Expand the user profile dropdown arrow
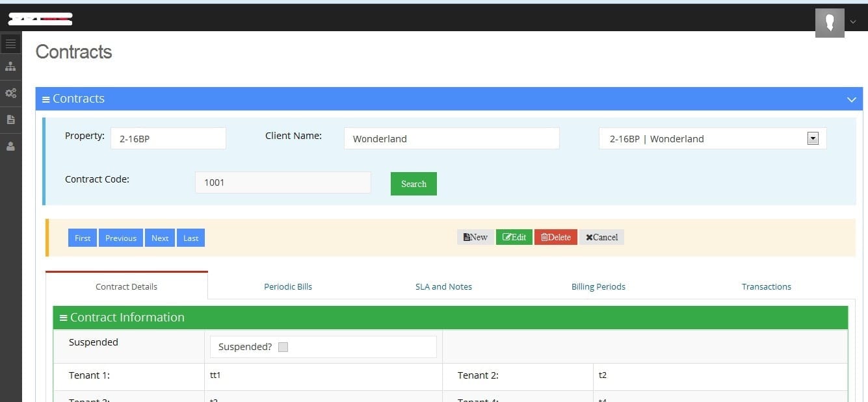The image size is (868, 402). (853, 22)
